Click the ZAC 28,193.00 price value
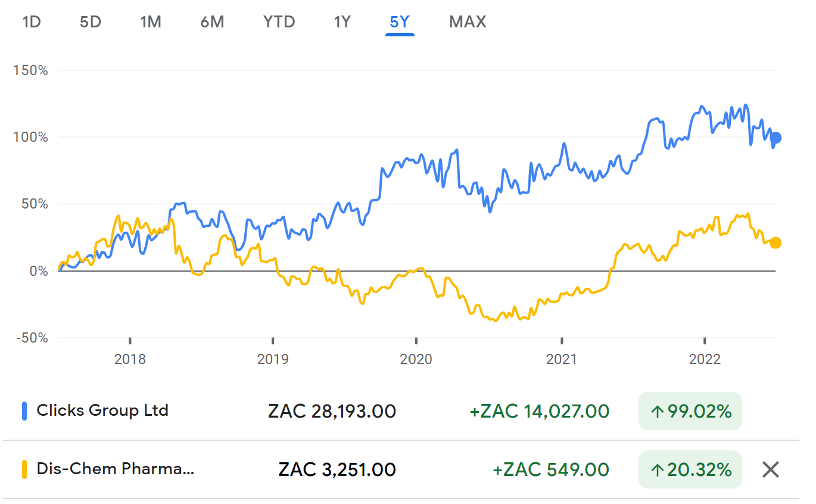The image size is (816, 504). click(x=332, y=411)
